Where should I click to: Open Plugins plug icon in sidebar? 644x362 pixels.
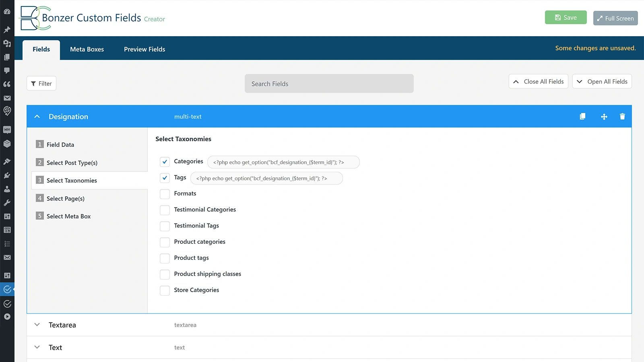point(7,175)
